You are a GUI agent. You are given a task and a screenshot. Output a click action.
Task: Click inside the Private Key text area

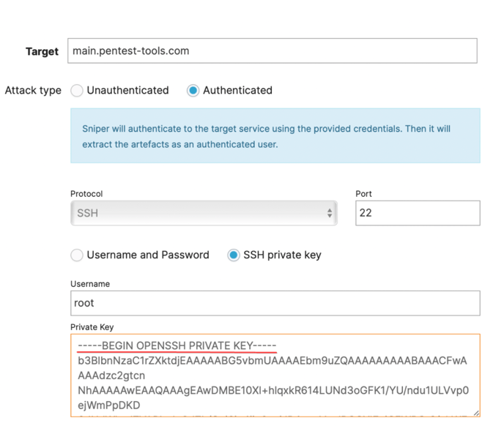click(x=275, y=375)
